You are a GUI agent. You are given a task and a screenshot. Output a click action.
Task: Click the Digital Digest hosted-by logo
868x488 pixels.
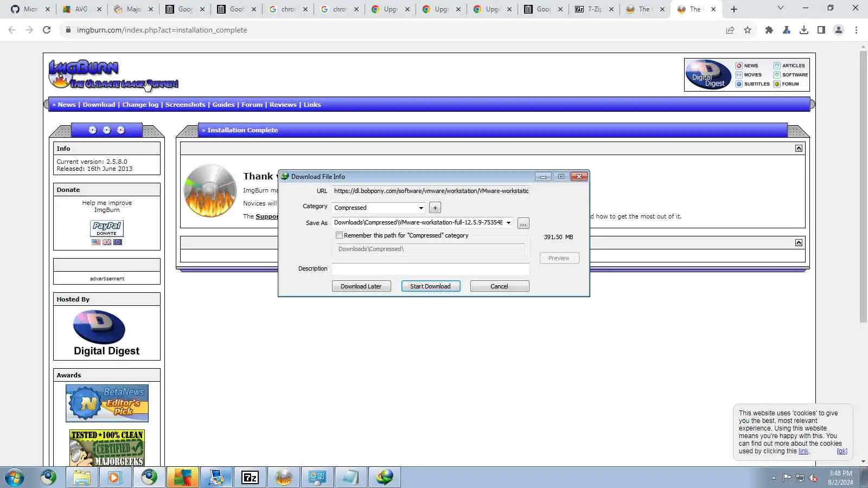[107, 333]
